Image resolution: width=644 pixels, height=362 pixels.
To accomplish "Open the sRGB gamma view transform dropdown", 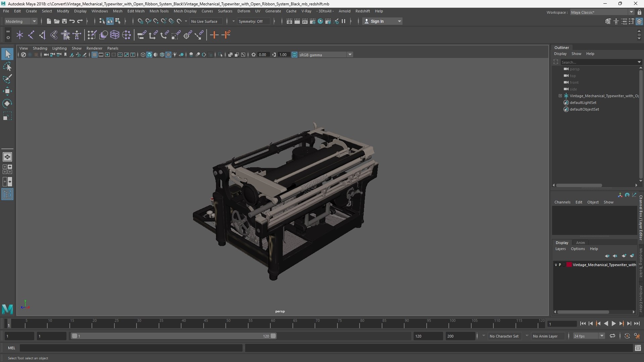I will point(325,55).
